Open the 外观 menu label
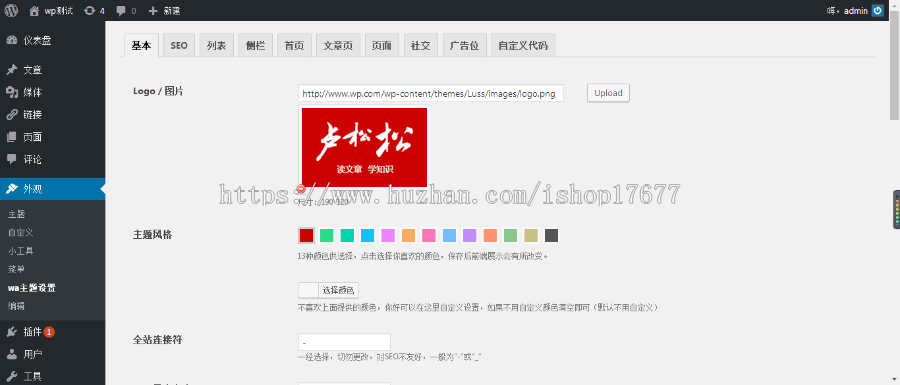 [x=32, y=189]
